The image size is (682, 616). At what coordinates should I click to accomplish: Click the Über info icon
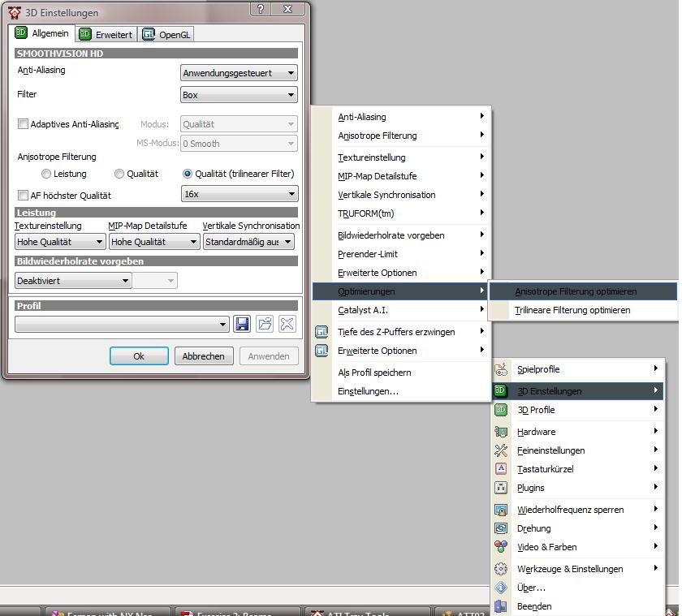click(501, 588)
